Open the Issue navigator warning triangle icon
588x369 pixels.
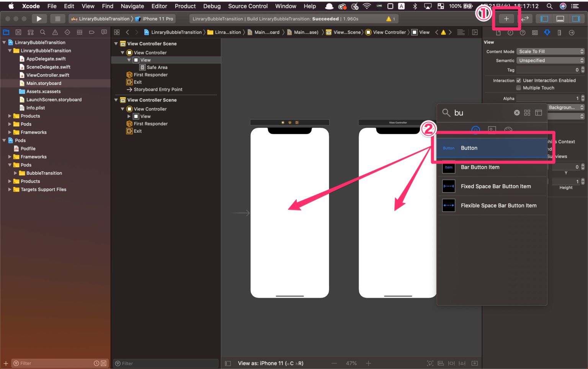click(x=55, y=32)
